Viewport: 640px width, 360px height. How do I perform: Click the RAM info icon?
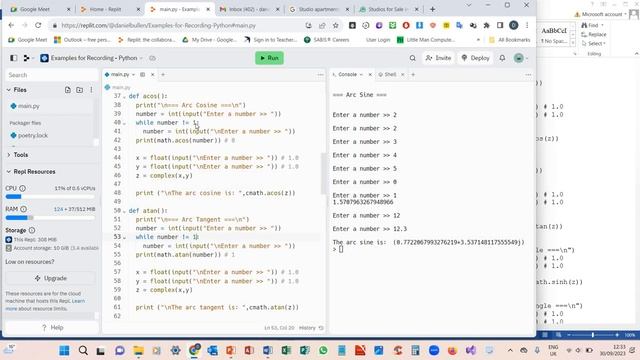click(23, 209)
